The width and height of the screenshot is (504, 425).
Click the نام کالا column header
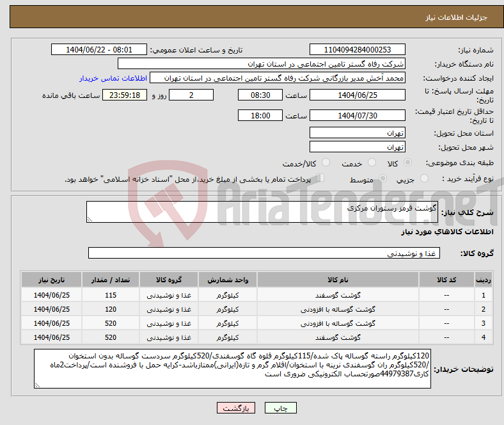point(338,280)
